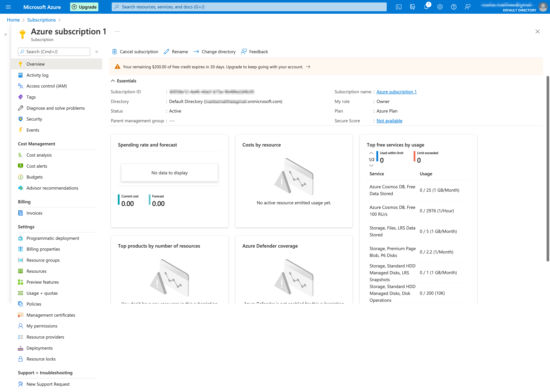Expand the more options ellipsis beside title
This screenshot has height=392, width=550.
pyautogui.click(x=117, y=32)
